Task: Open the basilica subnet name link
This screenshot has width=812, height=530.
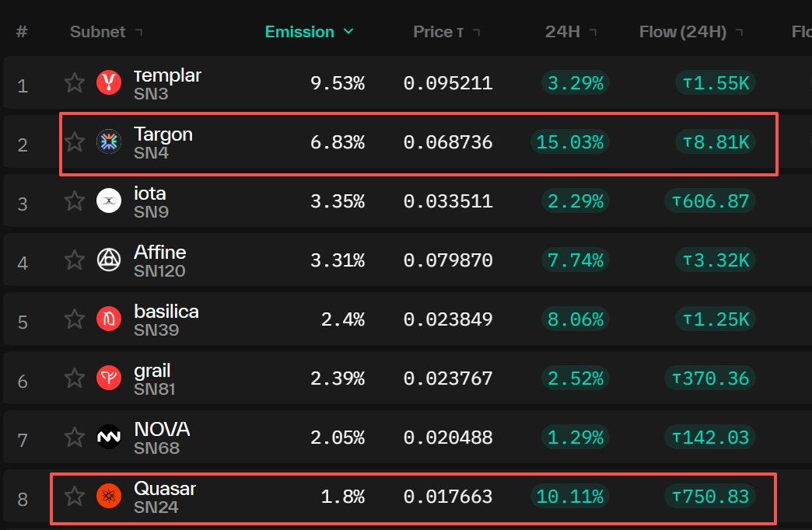Action: 166,312
